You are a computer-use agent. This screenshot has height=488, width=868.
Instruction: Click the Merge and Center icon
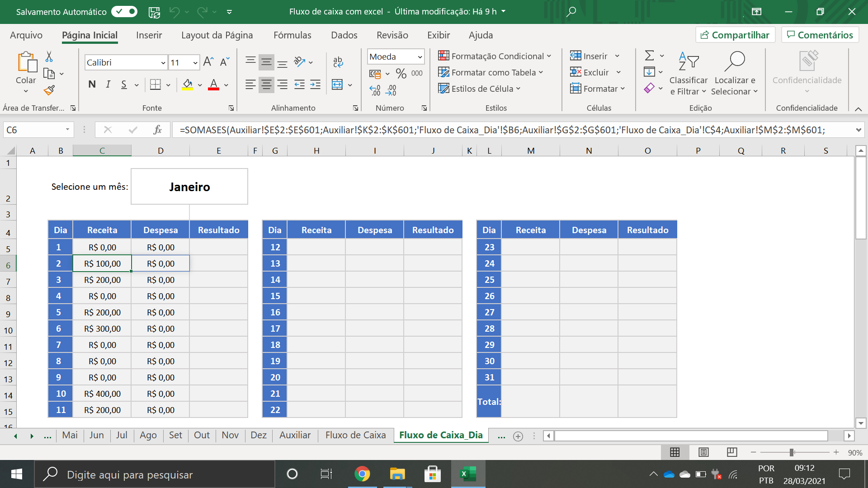[x=337, y=84]
